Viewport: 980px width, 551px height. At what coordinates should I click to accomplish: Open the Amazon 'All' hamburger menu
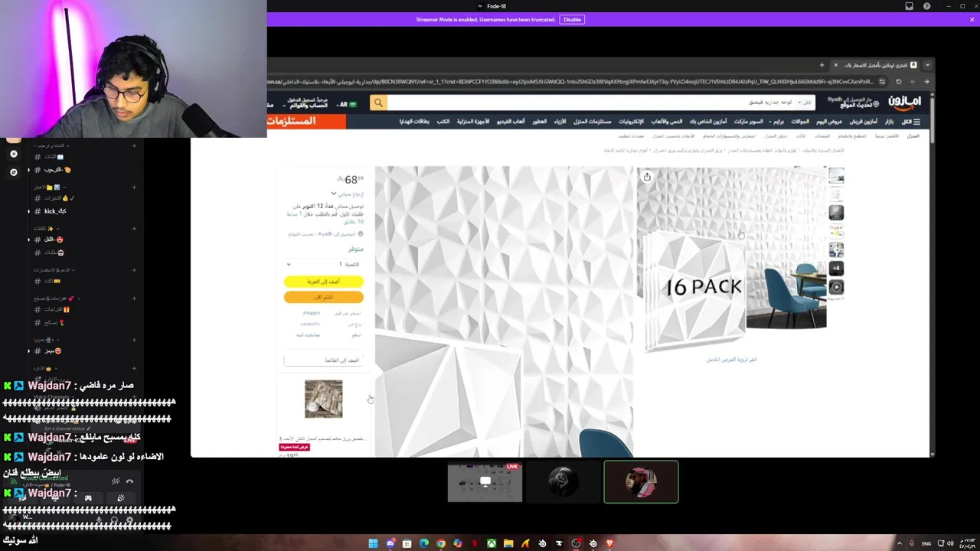point(911,122)
